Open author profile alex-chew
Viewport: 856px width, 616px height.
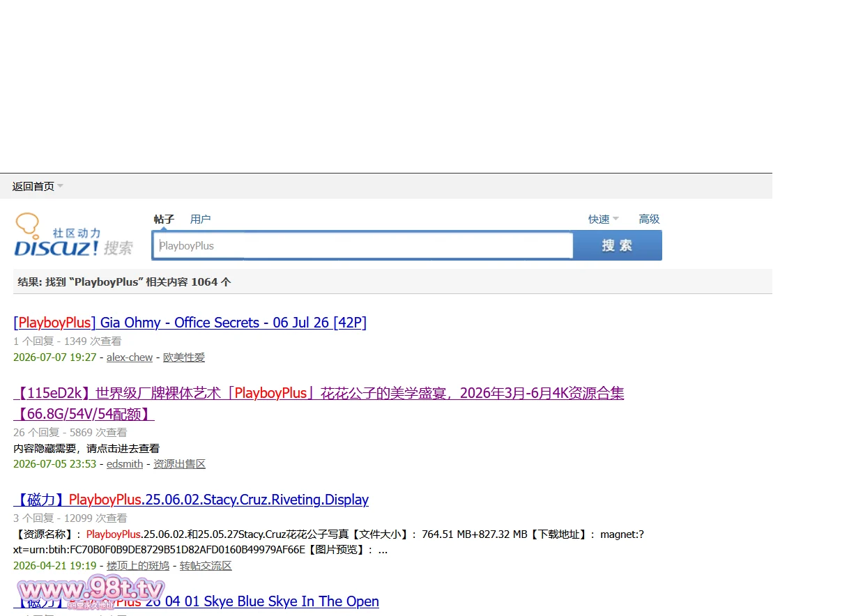(x=130, y=357)
